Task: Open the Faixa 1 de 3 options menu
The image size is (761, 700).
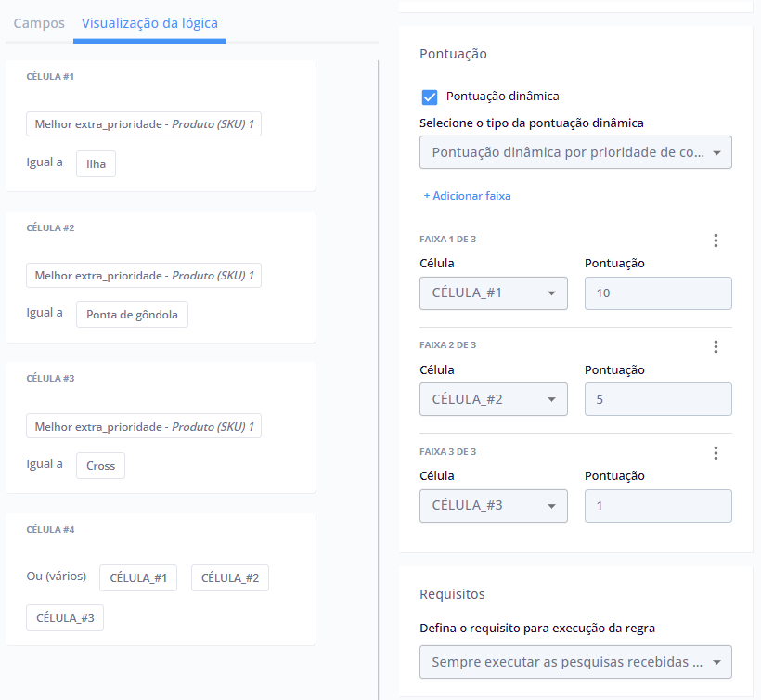Action: (x=715, y=240)
